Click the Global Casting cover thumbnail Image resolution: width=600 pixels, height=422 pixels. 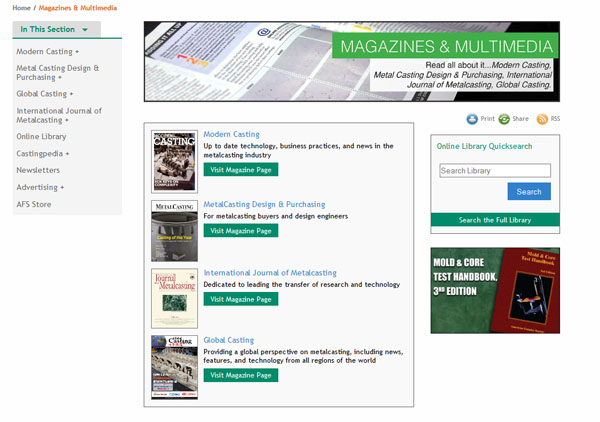pyautogui.click(x=174, y=367)
